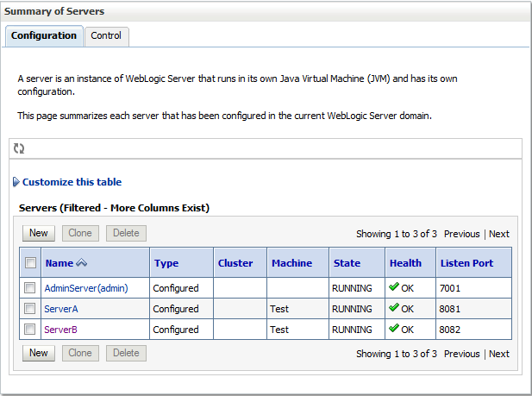The image size is (532, 396).
Task: Check the ServerA row checkbox
Action: coord(30,309)
